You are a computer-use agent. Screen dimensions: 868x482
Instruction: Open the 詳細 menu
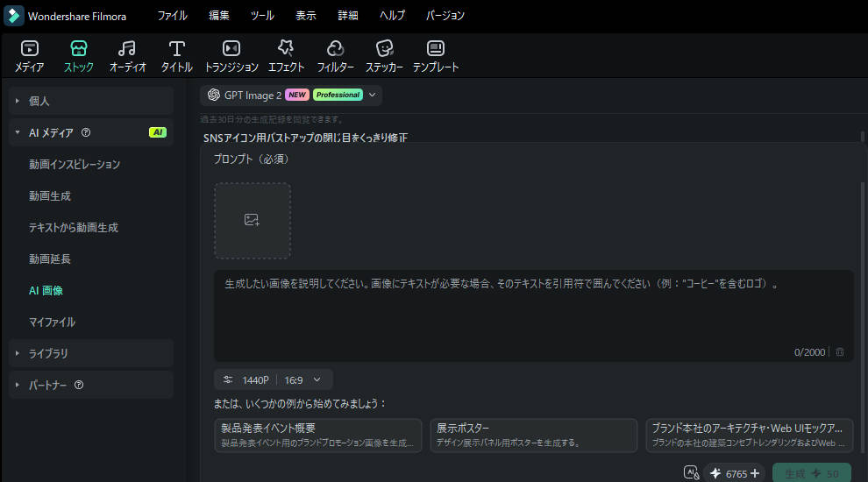tap(348, 16)
